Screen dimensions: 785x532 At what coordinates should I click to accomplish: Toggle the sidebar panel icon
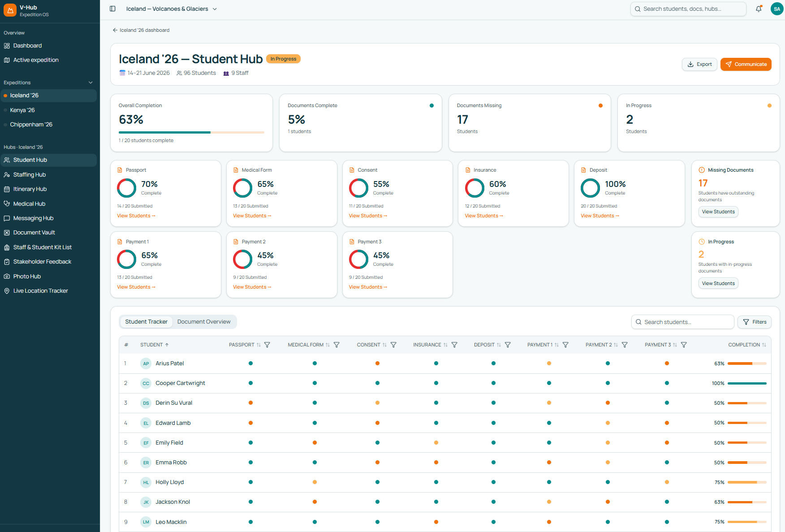[112, 9]
